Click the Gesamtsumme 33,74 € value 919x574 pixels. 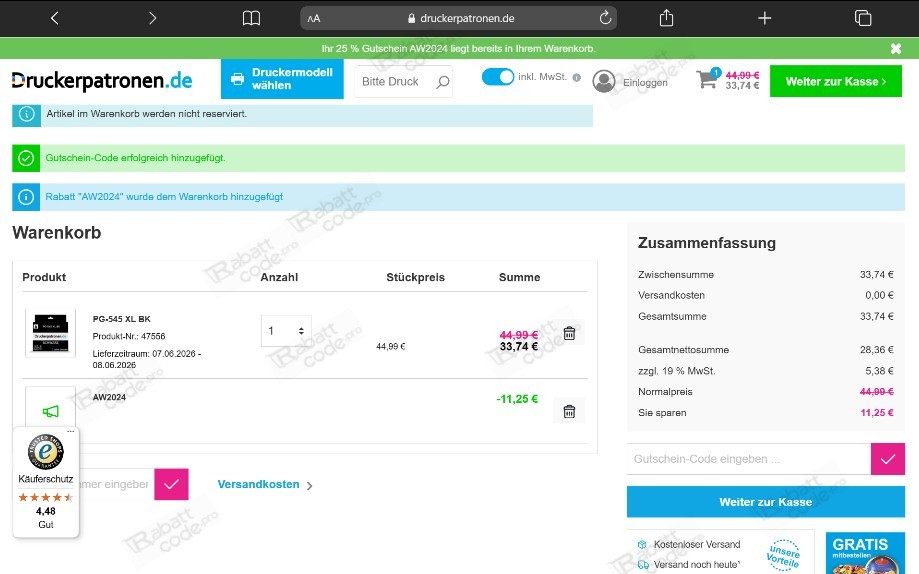pos(876,317)
